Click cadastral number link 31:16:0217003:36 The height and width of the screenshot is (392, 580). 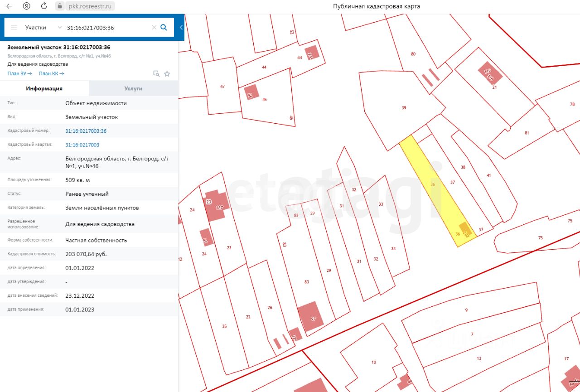86,131
